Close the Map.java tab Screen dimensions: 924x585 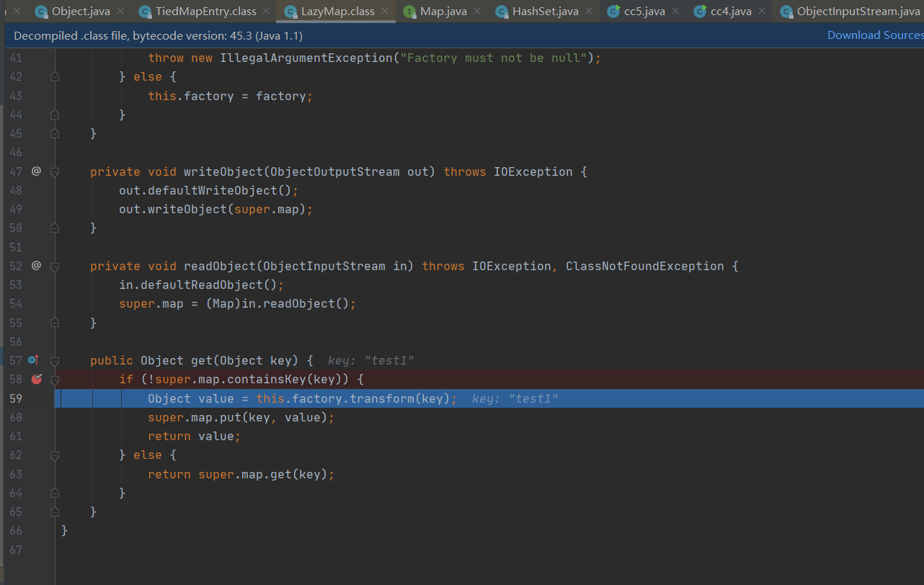click(x=478, y=12)
